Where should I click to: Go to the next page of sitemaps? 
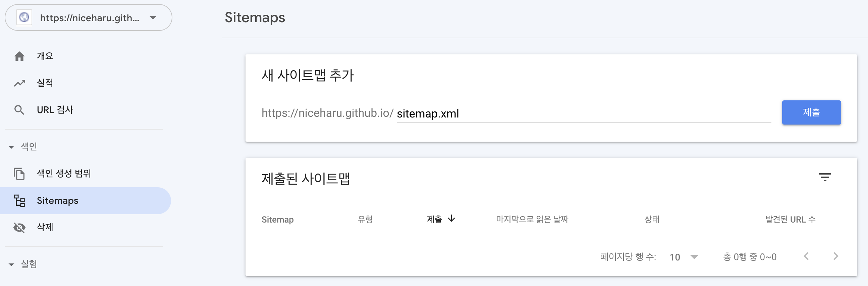pyautogui.click(x=836, y=257)
